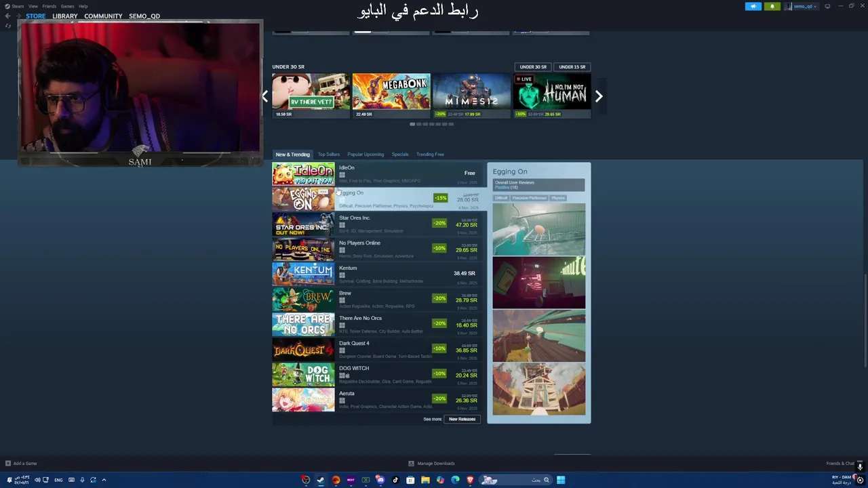This screenshot has width=868, height=488.
Task: Open the Brew list row
Action: pyautogui.click(x=379, y=299)
